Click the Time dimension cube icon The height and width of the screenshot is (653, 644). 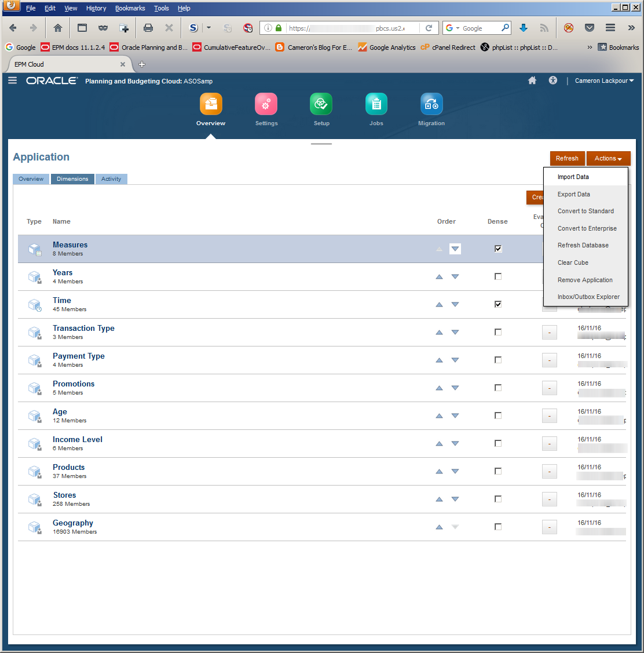pos(35,305)
